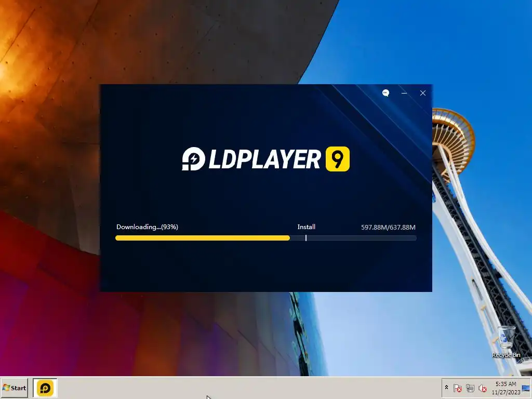Click the Show desktop button in taskbar
Image resolution: width=532 pixels, height=399 pixels.
click(526, 388)
